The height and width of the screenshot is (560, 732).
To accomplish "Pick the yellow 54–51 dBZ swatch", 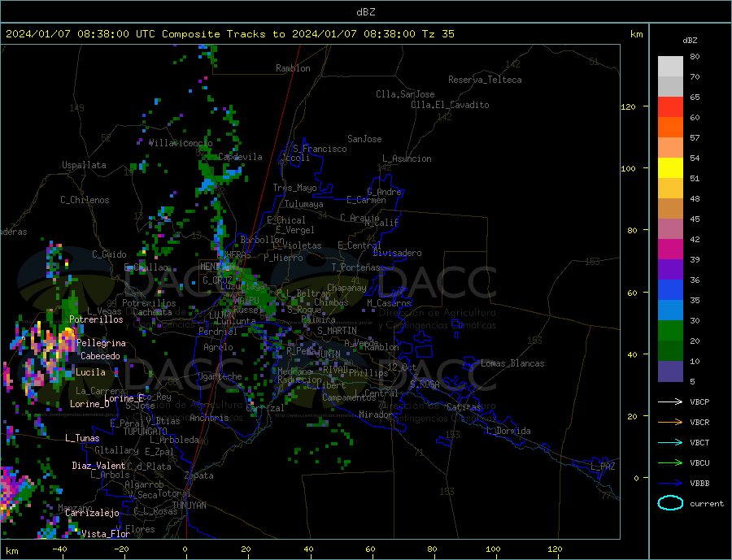I will click(670, 168).
